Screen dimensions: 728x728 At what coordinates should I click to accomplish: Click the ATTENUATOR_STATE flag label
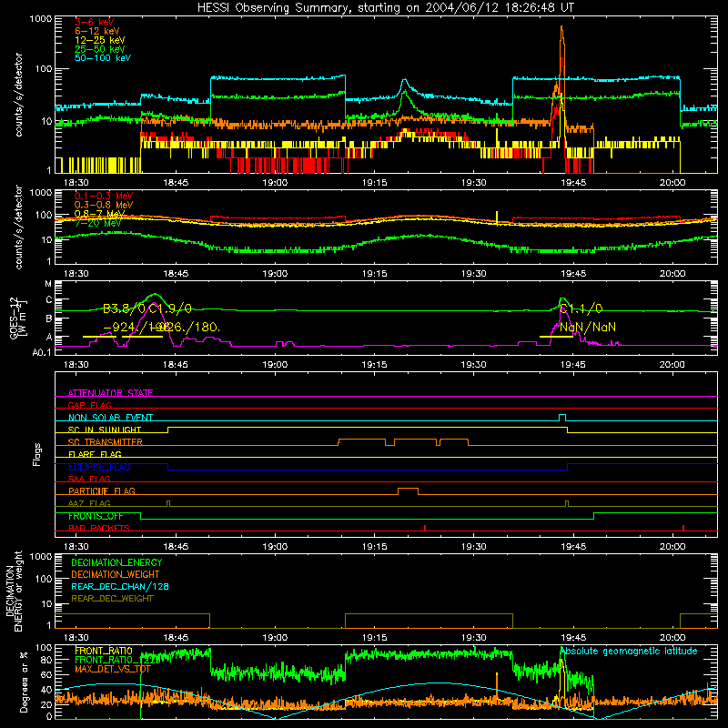pyautogui.click(x=110, y=393)
